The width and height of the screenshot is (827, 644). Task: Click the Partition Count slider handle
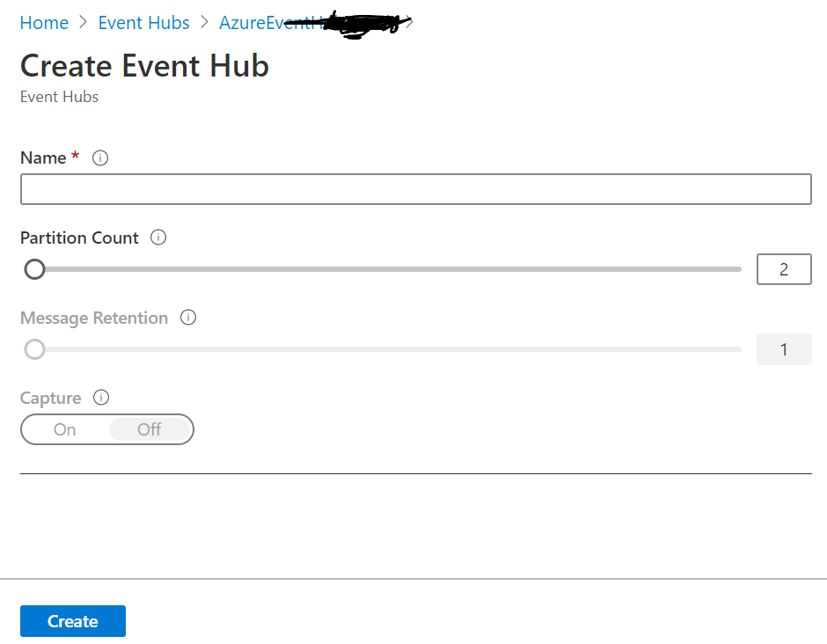point(34,269)
